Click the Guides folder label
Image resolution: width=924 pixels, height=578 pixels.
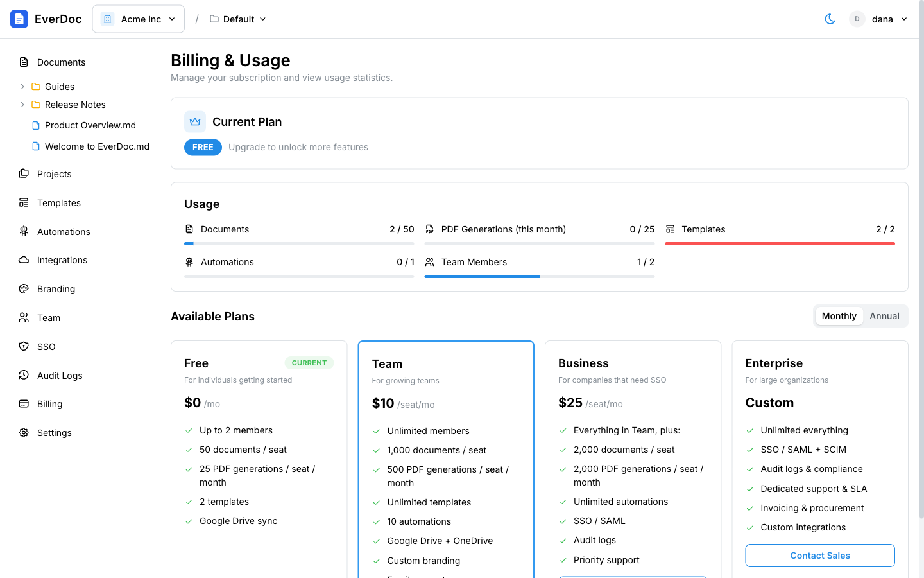click(60, 87)
